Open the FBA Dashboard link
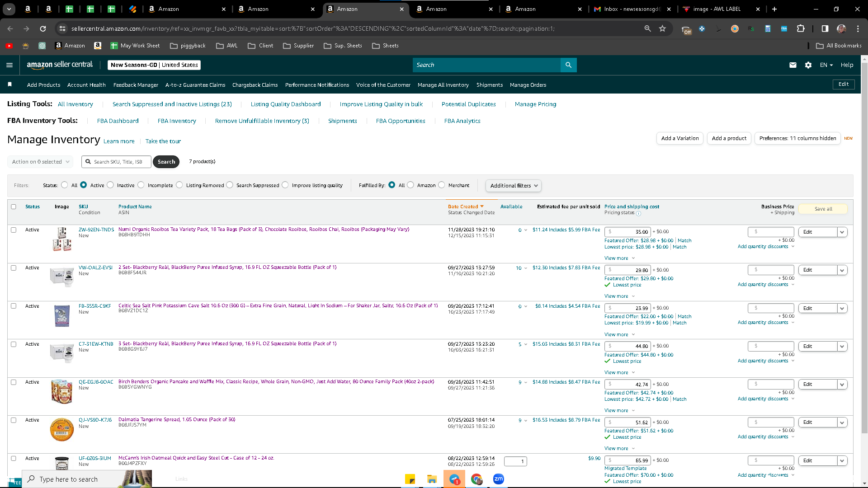 (x=118, y=121)
